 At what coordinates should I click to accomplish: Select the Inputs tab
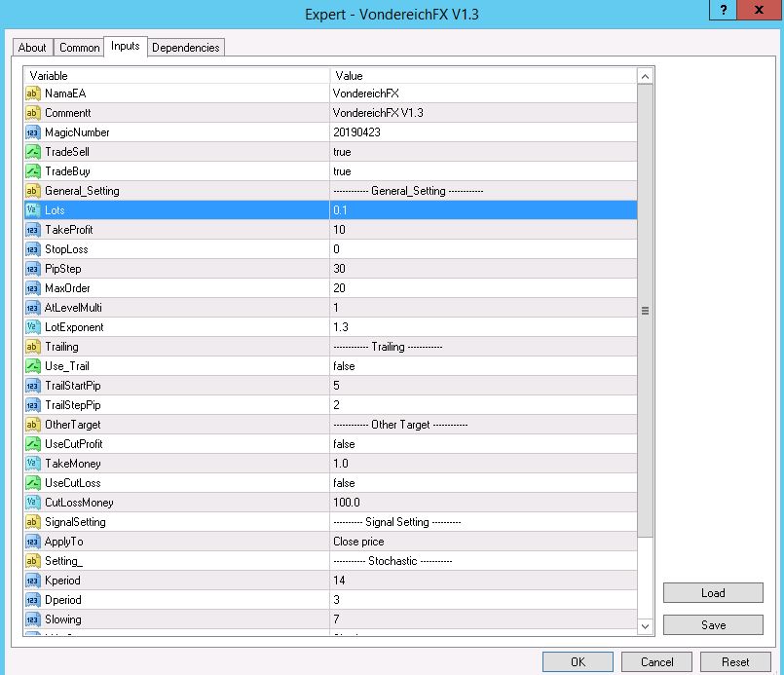(126, 47)
